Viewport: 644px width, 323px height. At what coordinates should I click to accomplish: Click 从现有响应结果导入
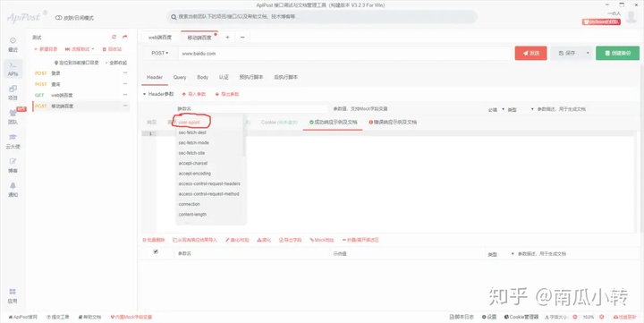tap(195, 240)
